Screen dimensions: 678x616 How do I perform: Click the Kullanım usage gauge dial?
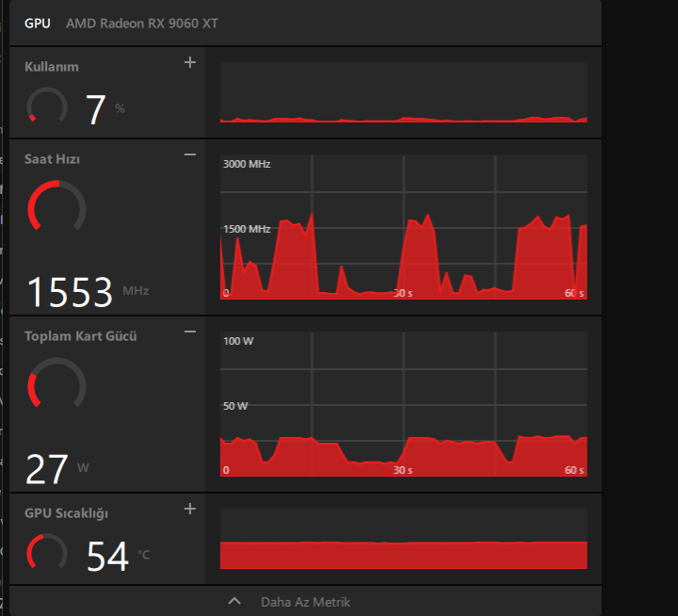coord(47,105)
